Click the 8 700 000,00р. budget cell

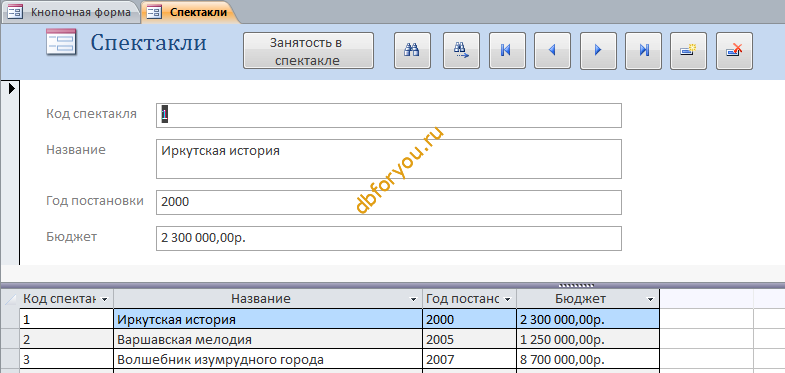[x=588, y=359]
